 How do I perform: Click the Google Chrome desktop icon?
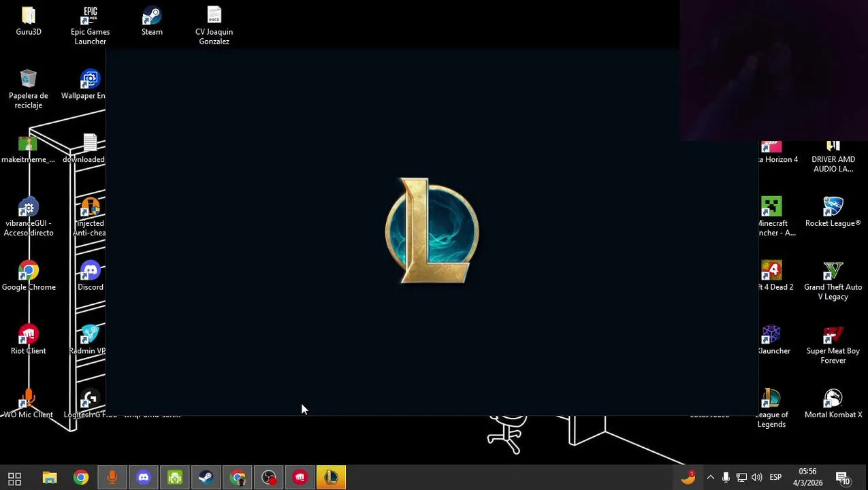pos(29,276)
